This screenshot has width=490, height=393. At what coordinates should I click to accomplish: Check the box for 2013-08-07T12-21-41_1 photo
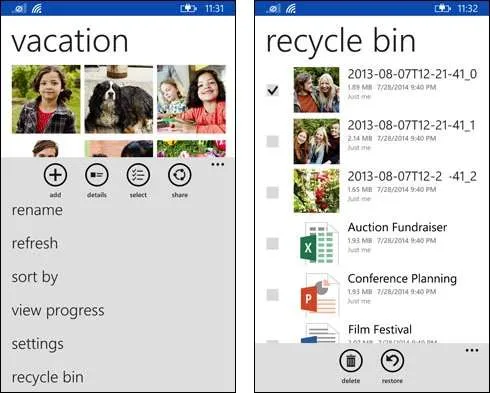pyautogui.click(x=273, y=141)
